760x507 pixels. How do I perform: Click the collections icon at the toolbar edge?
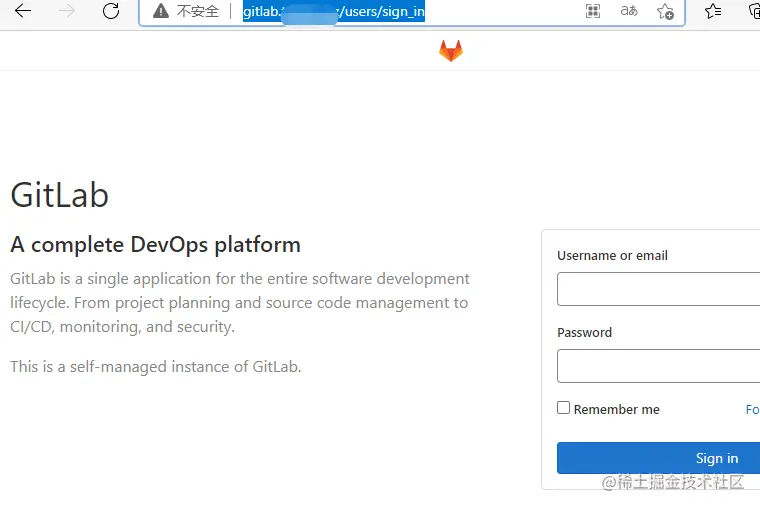tap(754, 11)
